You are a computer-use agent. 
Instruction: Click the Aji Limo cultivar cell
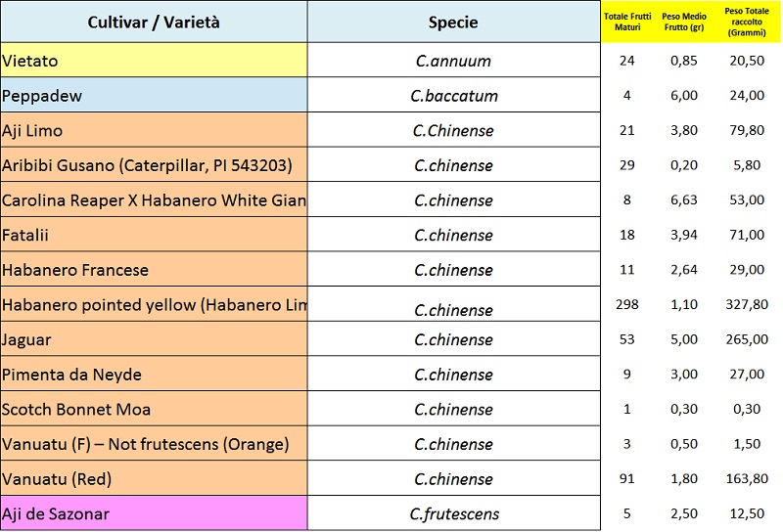154,130
